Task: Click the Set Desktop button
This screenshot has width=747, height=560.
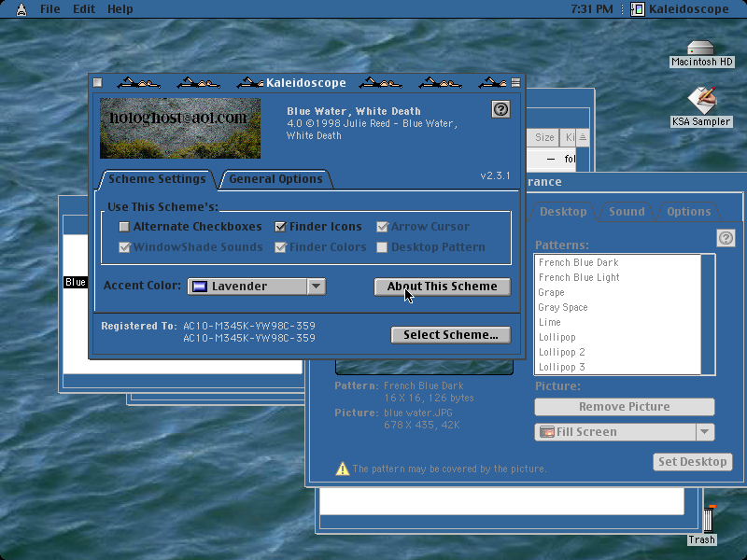Action: (692, 461)
